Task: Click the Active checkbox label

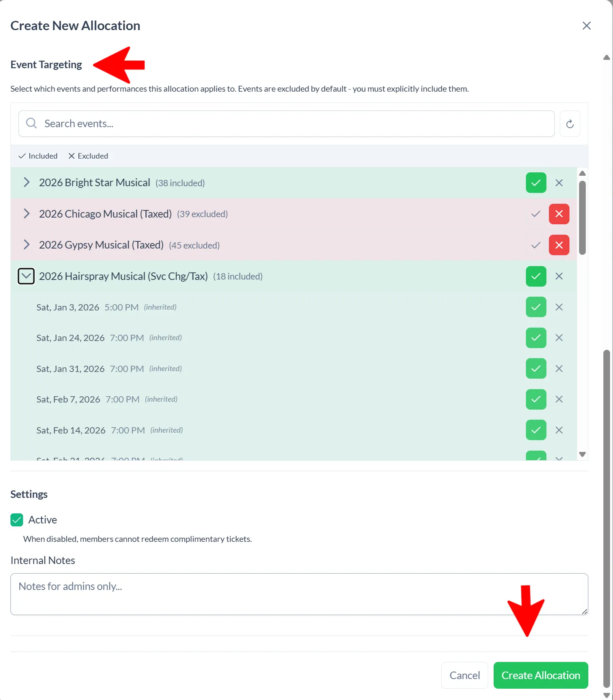Action: [43, 520]
